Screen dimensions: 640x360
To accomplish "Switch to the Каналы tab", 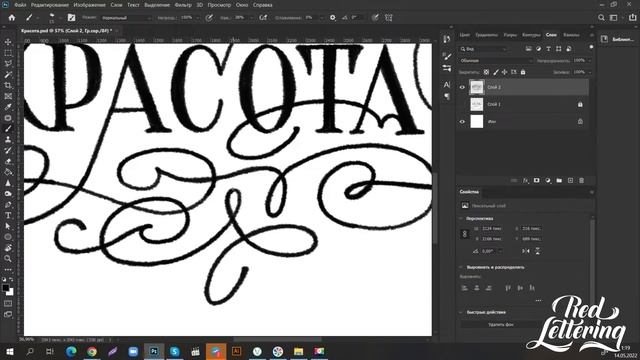I will pos(571,35).
